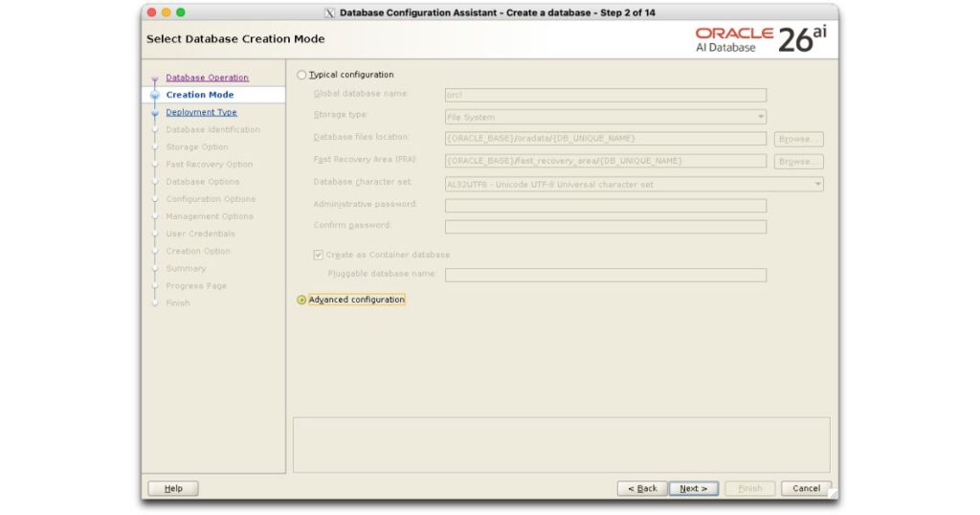The width and height of the screenshot is (980, 515).
Task: Open the Database character set dropdown
Action: click(634, 185)
